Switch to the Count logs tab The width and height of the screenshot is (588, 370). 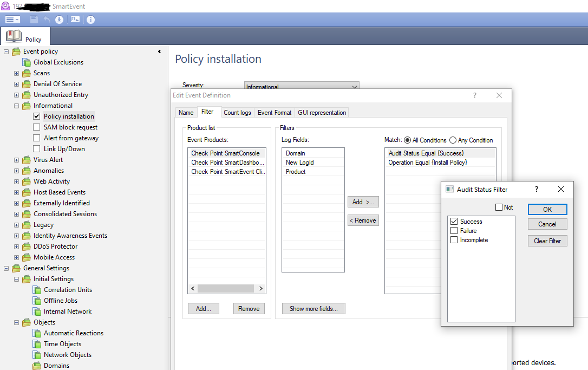point(237,113)
